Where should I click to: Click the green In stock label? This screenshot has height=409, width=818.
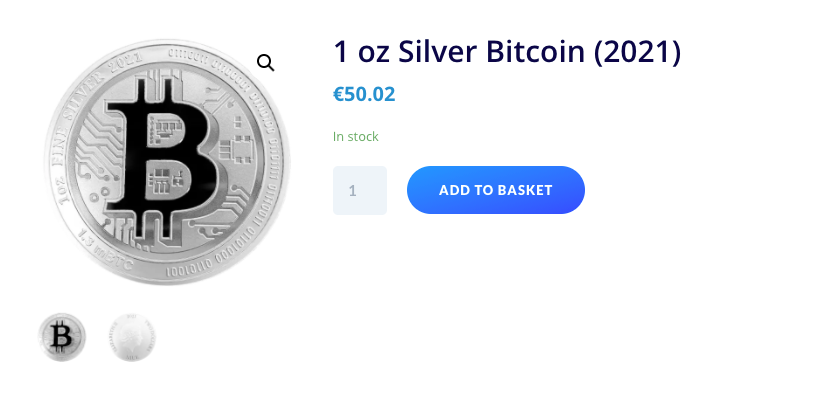pyautogui.click(x=356, y=137)
